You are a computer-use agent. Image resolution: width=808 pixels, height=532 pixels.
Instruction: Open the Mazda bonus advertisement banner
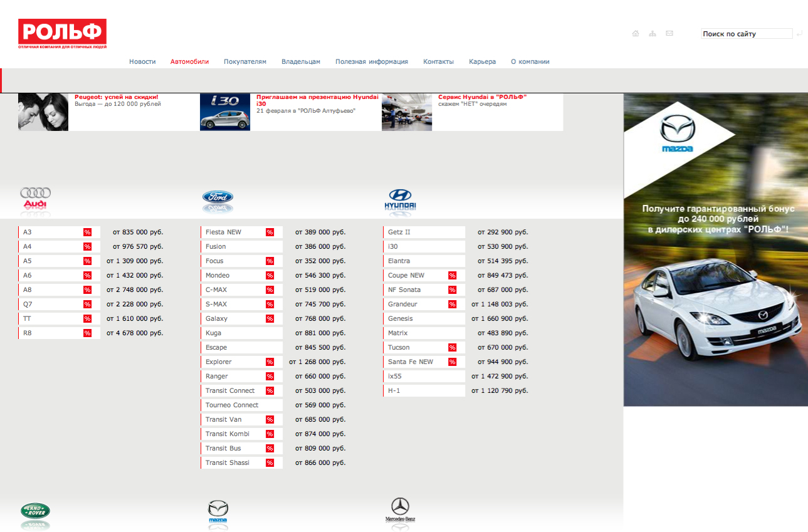pyautogui.click(x=715, y=250)
